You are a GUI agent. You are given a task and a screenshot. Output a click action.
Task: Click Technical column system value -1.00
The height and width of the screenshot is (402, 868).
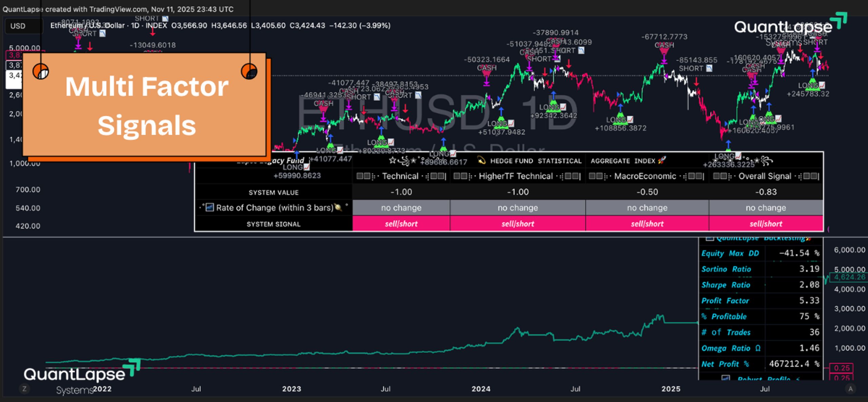tap(401, 192)
